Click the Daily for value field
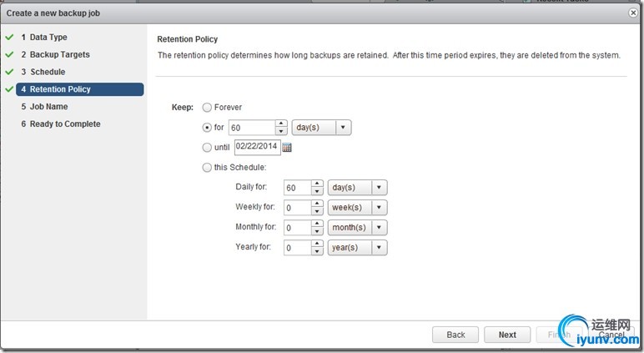The image size is (644, 353). [297, 188]
